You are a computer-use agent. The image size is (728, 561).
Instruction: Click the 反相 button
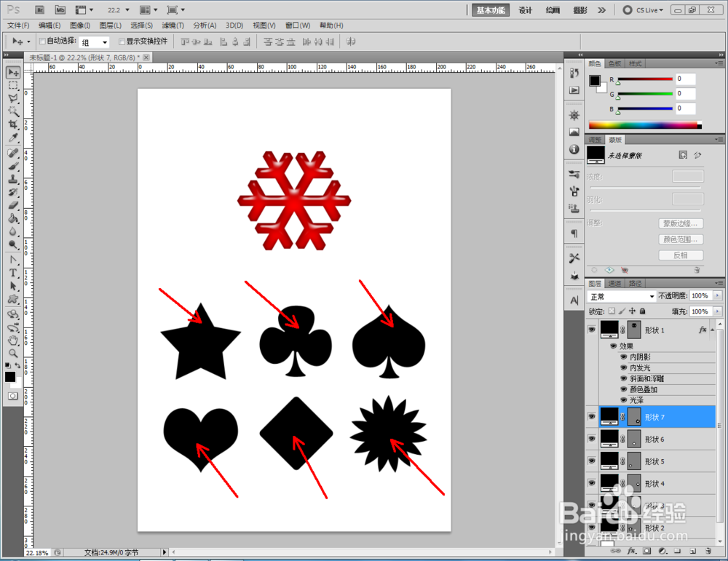681,255
